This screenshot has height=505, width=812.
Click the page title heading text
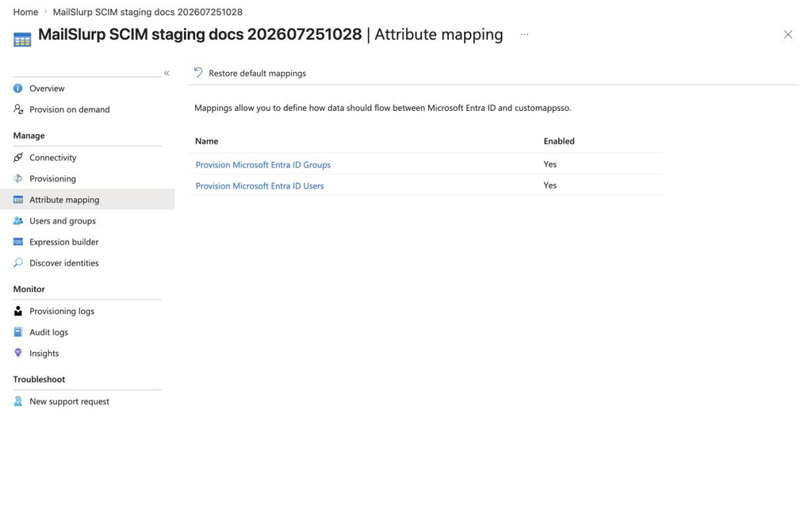point(270,34)
